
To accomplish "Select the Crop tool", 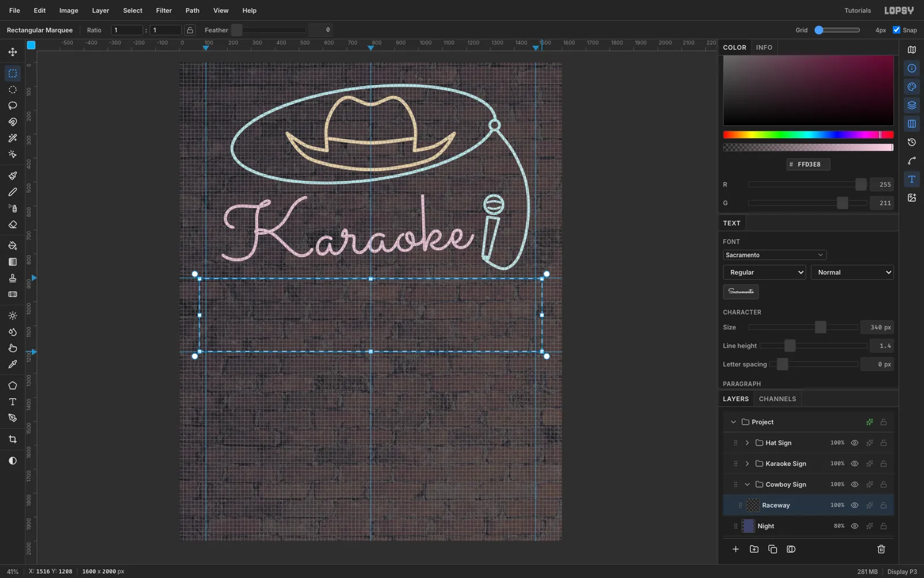I will (13, 439).
